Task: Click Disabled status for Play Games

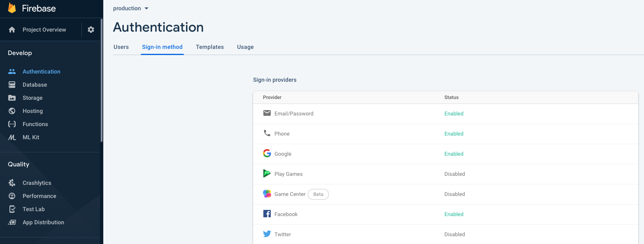Action: tap(455, 174)
